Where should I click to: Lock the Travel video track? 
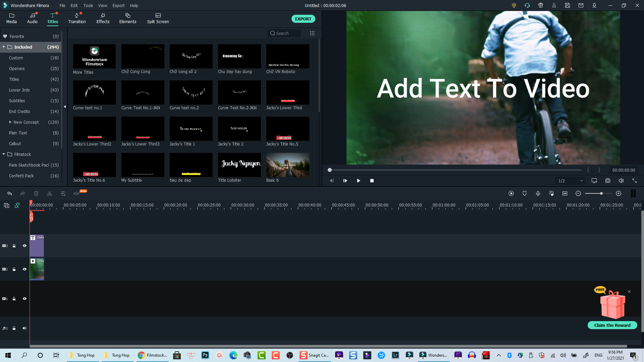coord(14,269)
